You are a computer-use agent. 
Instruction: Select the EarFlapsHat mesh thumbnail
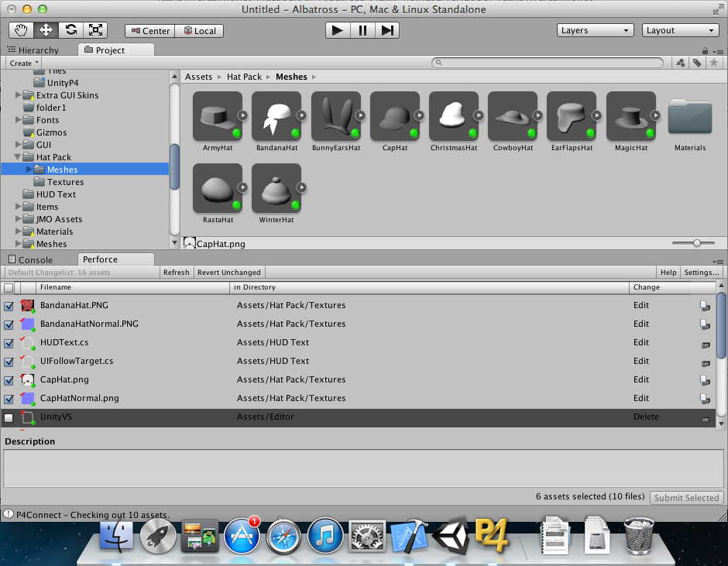572,116
